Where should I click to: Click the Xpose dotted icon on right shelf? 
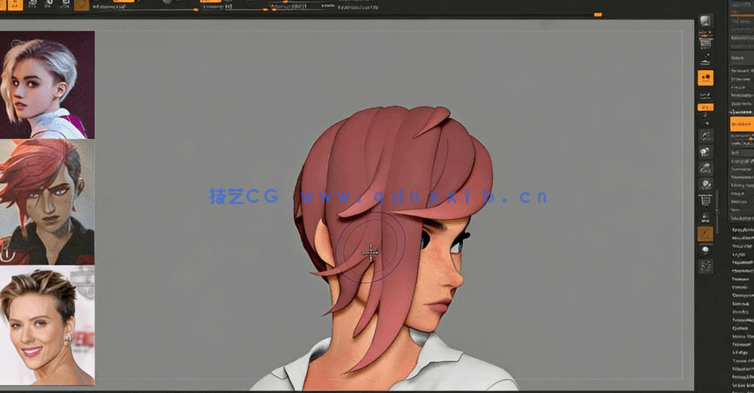(x=705, y=266)
